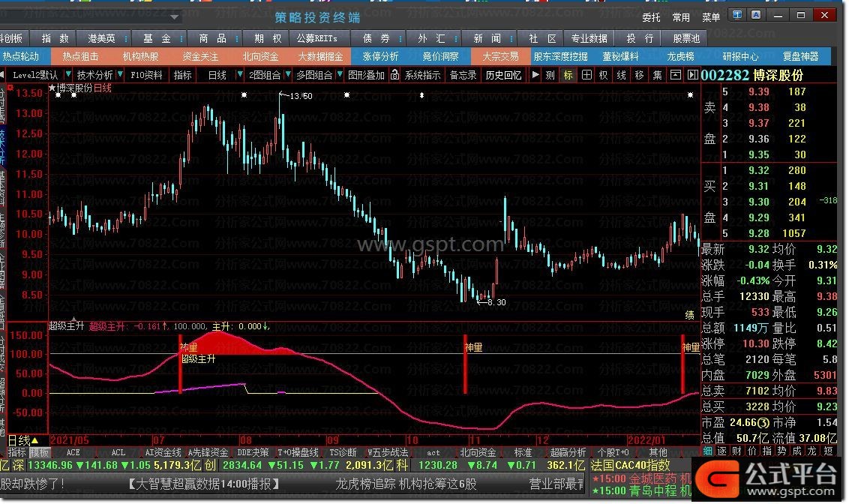
Task: Expand the 2图组合 dropdown arrow
Action: [x=288, y=74]
